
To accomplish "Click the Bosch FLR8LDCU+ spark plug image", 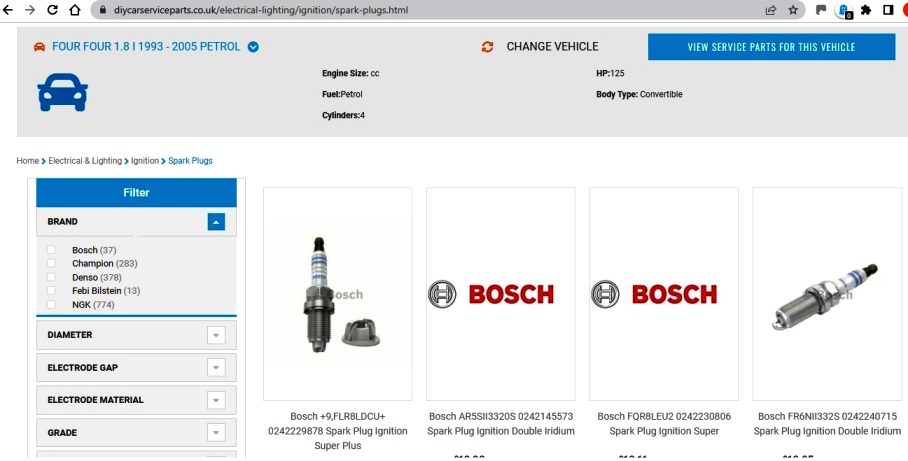I will click(x=337, y=294).
